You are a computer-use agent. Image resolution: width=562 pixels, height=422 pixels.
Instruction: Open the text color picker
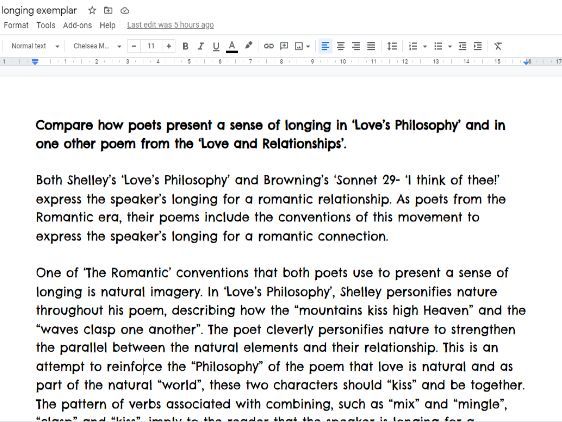pos(232,46)
